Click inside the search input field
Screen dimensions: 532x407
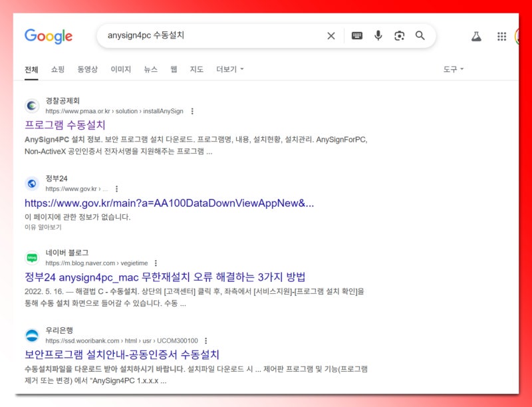(199, 36)
